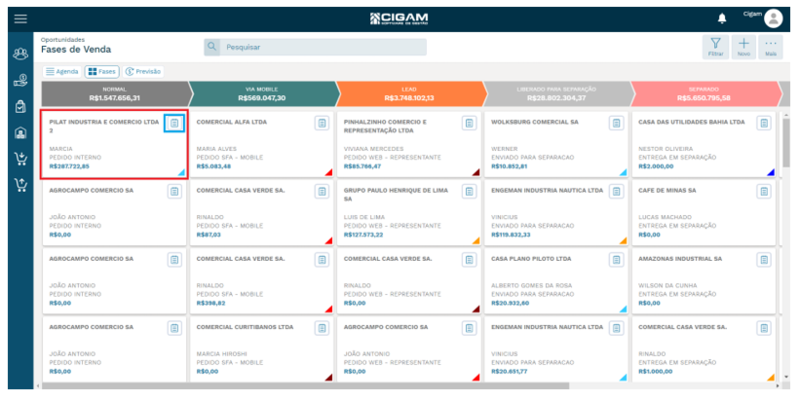Screen dimensions: 800x401
Task: Click the name ALBERTO GOMES DA ROSA
Action: tap(532, 286)
